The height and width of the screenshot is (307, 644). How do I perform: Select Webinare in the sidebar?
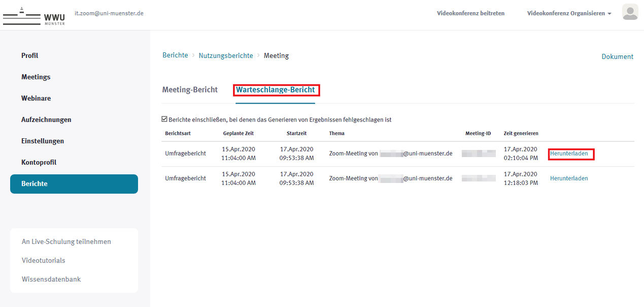pyautogui.click(x=36, y=99)
